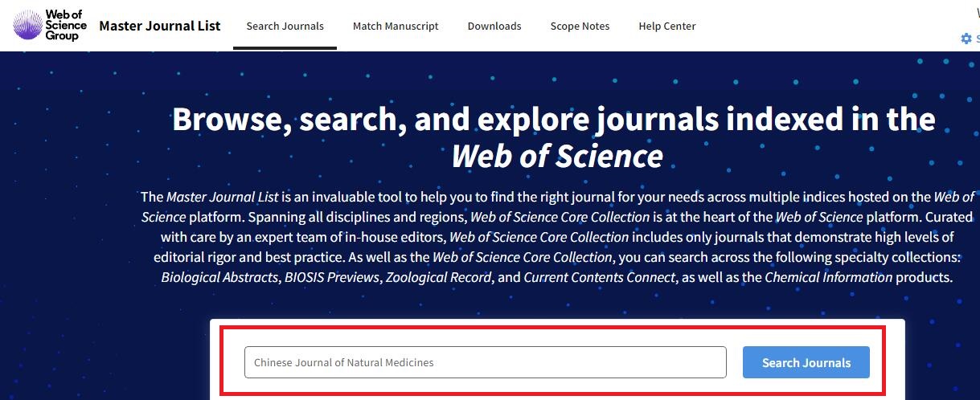Open settings via the blue gear icon
Viewport: 980px width, 400px height.
(966, 39)
